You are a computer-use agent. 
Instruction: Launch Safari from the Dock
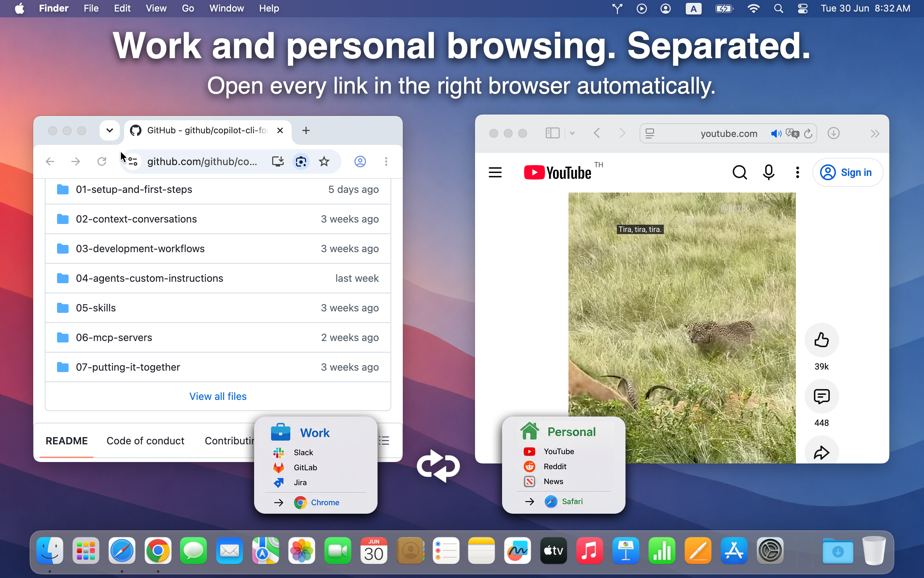(x=122, y=551)
